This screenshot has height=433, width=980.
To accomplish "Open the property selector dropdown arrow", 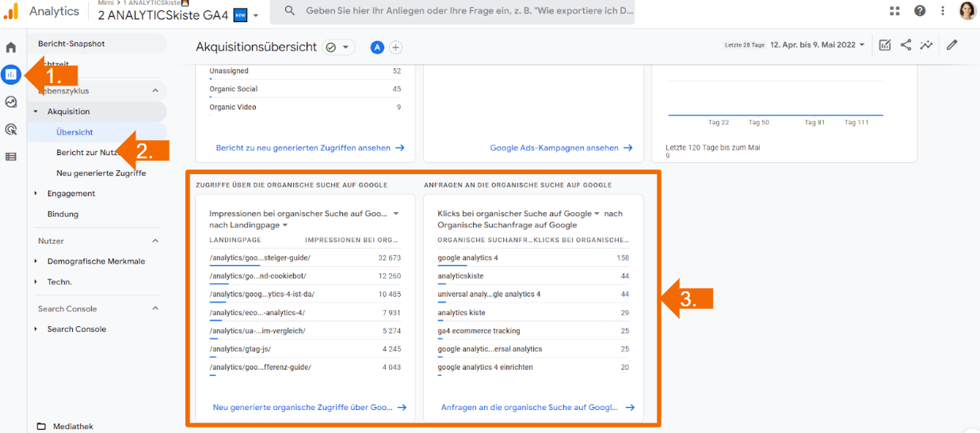I will (x=256, y=15).
